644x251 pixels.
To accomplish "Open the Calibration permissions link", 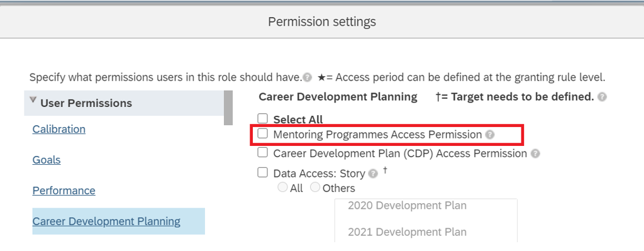I will [58, 129].
